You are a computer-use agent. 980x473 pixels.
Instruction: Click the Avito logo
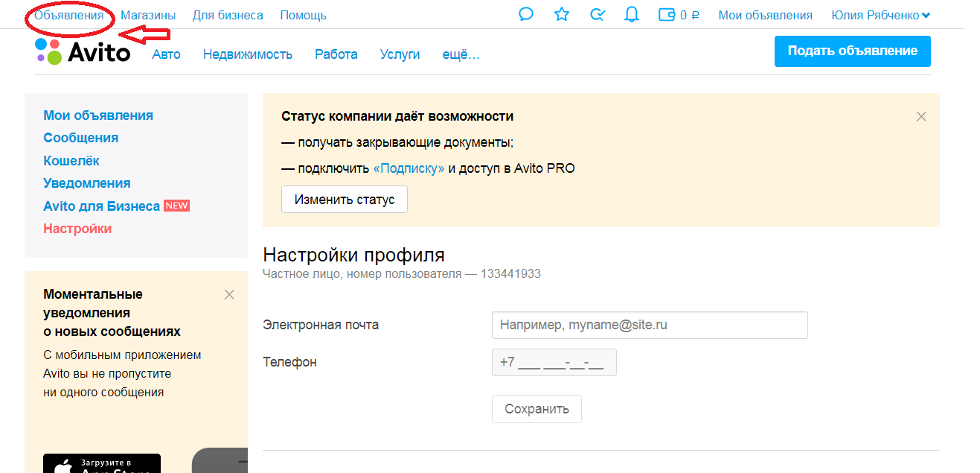83,51
